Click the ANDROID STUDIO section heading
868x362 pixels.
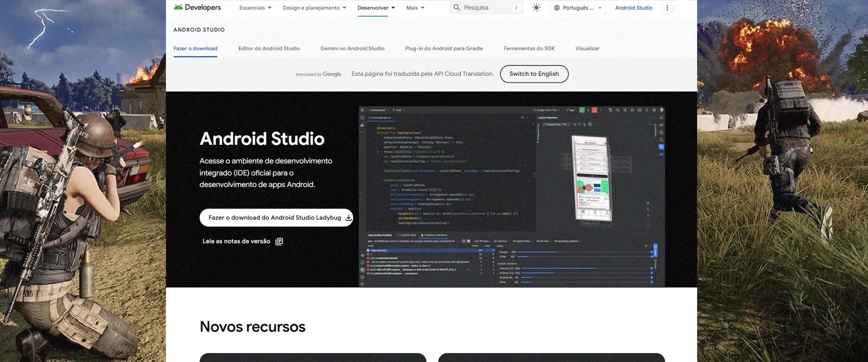tap(199, 30)
